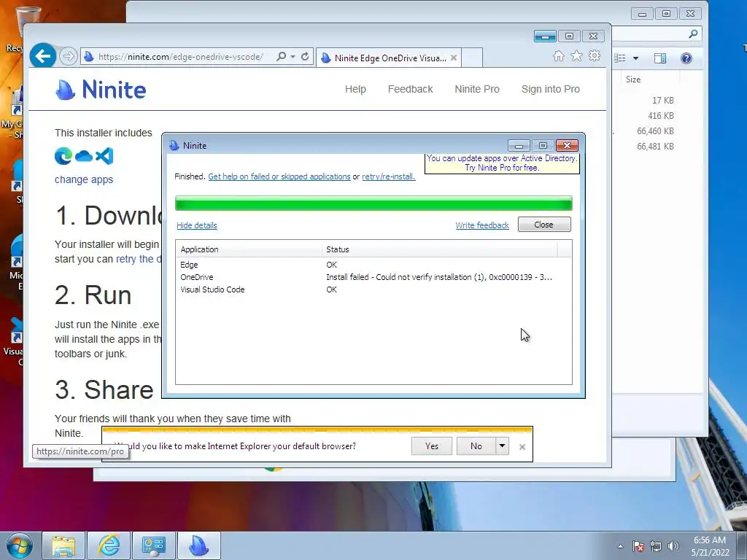The height and width of the screenshot is (560, 747).
Task: Select the Visual Studio Code row
Action: click(373, 289)
